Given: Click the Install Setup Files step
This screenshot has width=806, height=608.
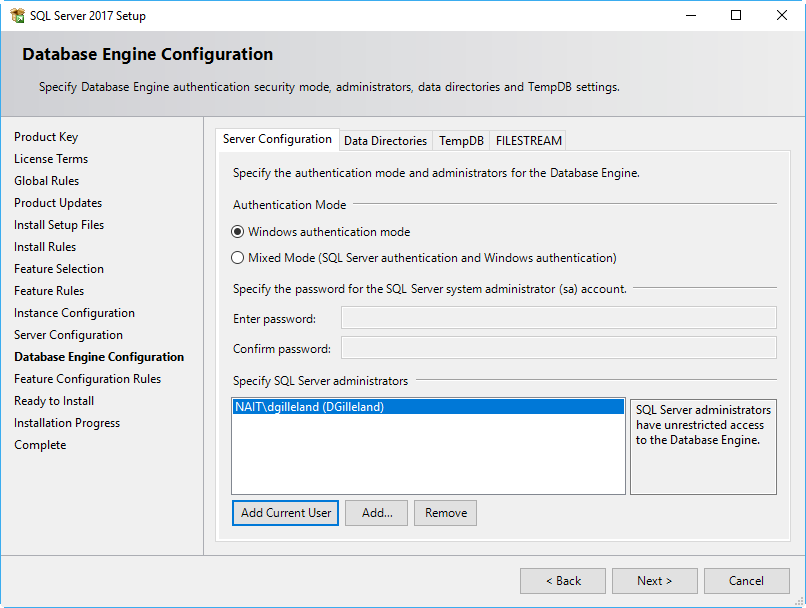Looking at the screenshot, I should coord(59,225).
